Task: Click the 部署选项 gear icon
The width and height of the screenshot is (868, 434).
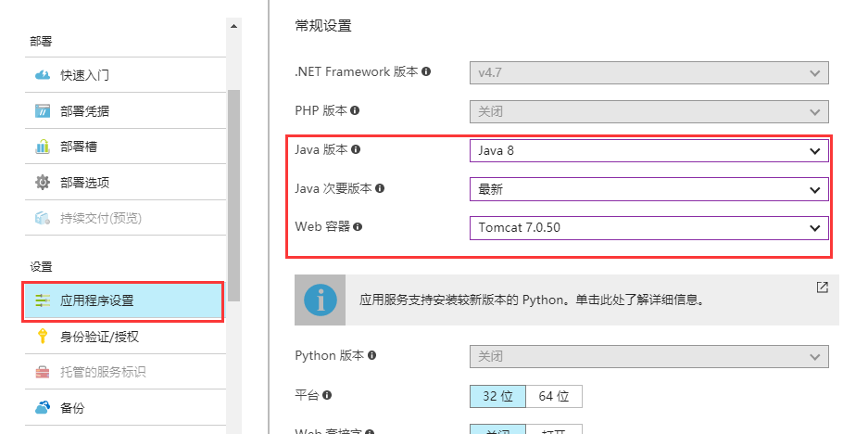Action: pyautogui.click(x=42, y=183)
